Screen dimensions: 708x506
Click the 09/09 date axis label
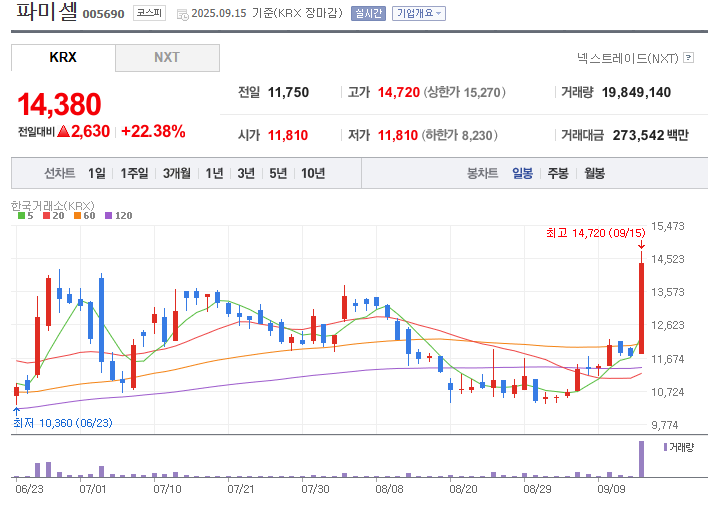(x=611, y=489)
